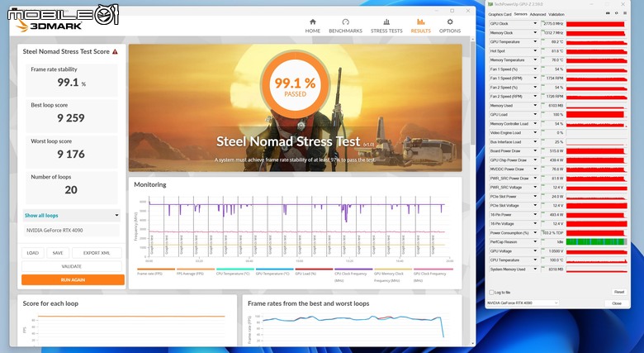The width and height of the screenshot is (644, 353).
Task: Expand the Show all loops dropdown
Action: 71,215
